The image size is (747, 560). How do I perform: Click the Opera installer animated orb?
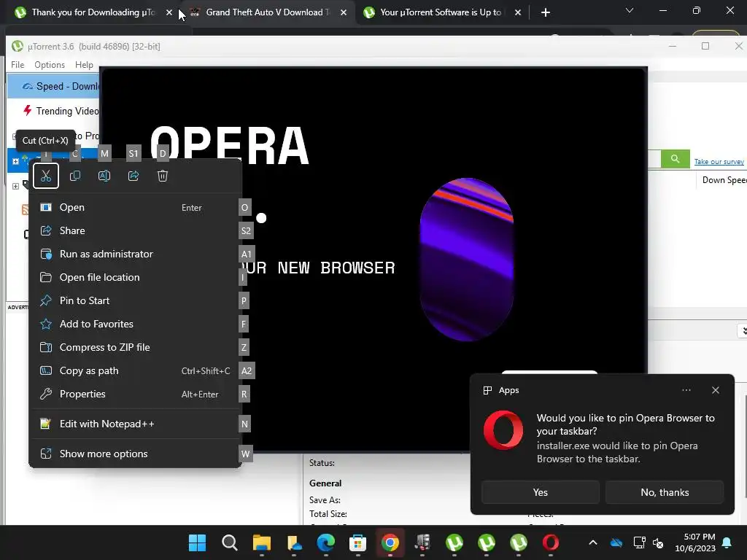click(x=466, y=260)
